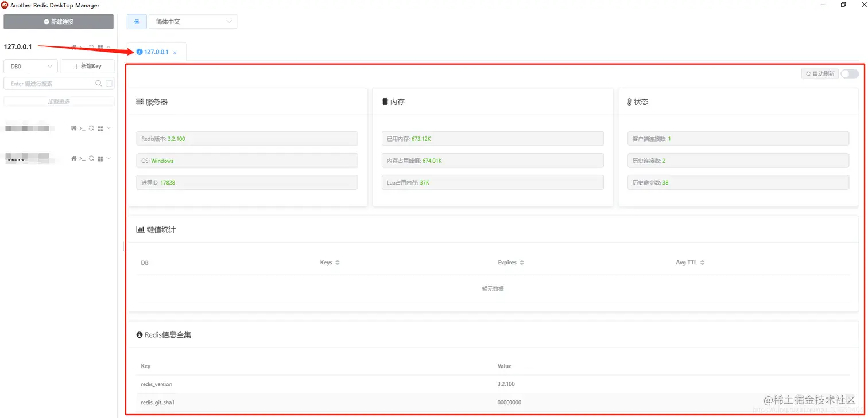Collapse the 127.0.0.1 connection chevron
The height and width of the screenshot is (418, 868).
[108, 48]
